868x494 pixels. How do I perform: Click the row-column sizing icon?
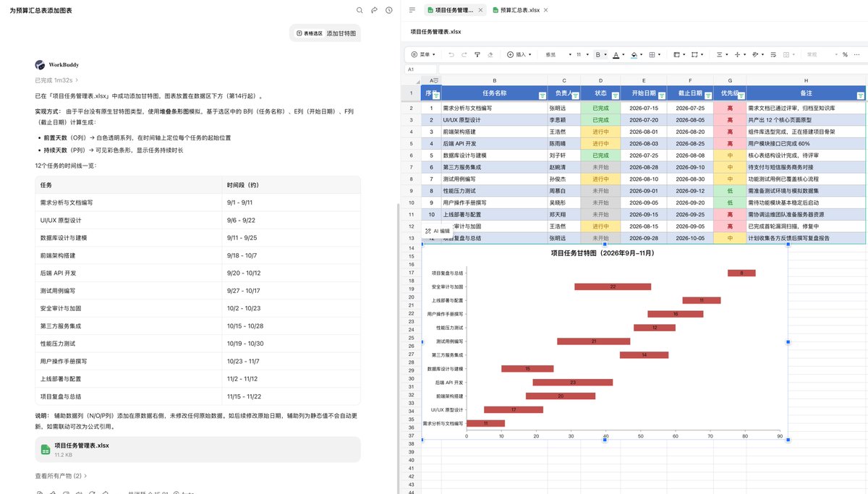[x=694, y=54]
